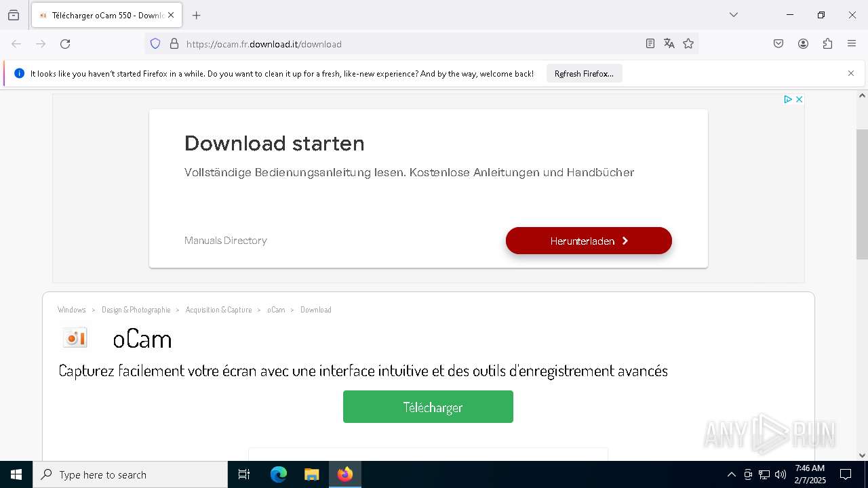The image size is (868, 488).
Task: Open File Explorer from taskbar
Action: click(311, 474)
